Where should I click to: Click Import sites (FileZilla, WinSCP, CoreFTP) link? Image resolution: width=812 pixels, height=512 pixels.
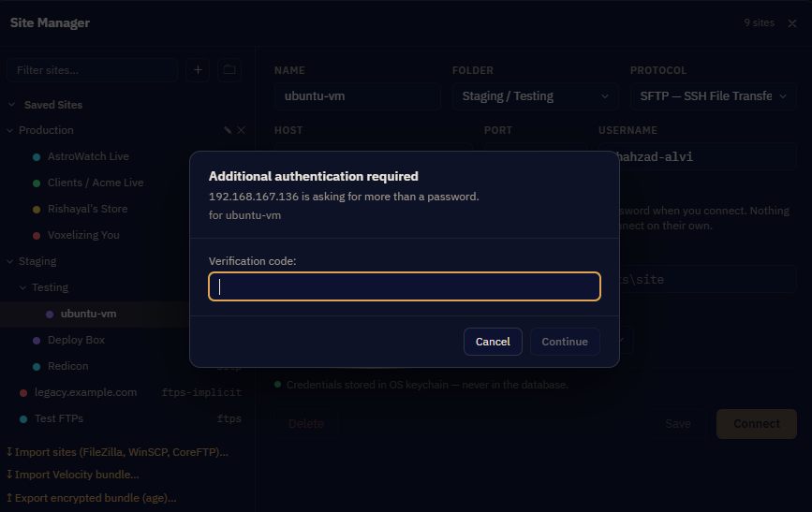[117, 452]
